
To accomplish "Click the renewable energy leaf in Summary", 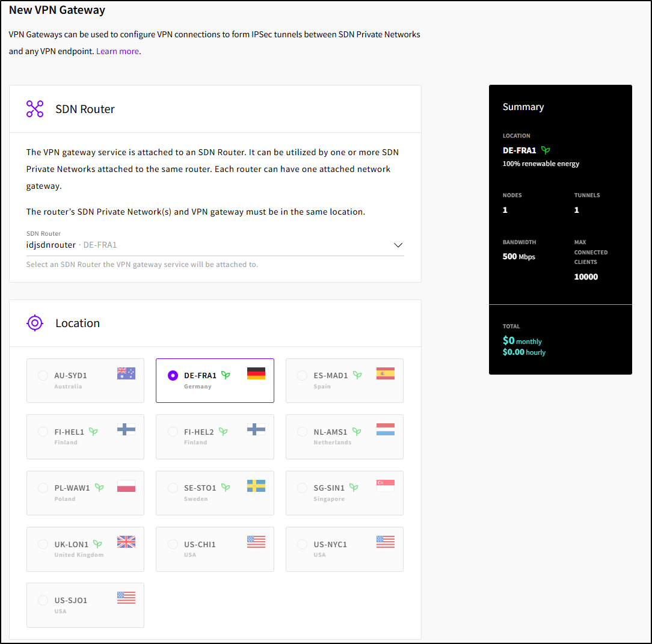I will [x=546, y=150].
